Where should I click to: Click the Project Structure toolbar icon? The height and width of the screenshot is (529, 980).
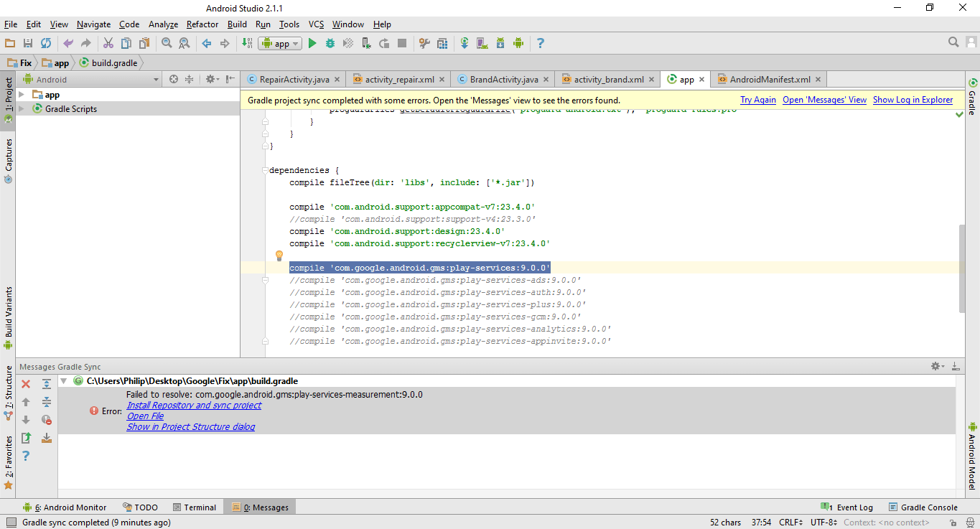point(442,44)
